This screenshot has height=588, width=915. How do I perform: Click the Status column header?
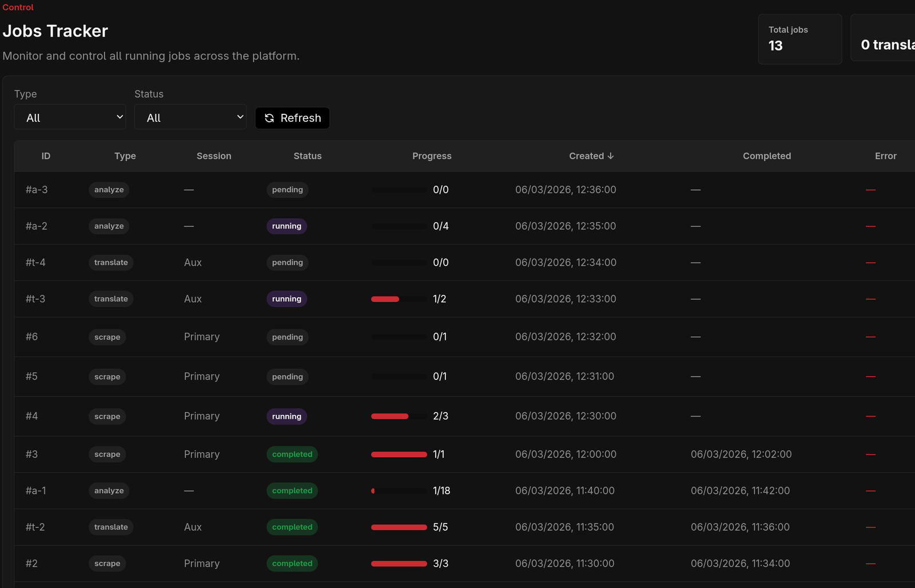pos(308,156)
